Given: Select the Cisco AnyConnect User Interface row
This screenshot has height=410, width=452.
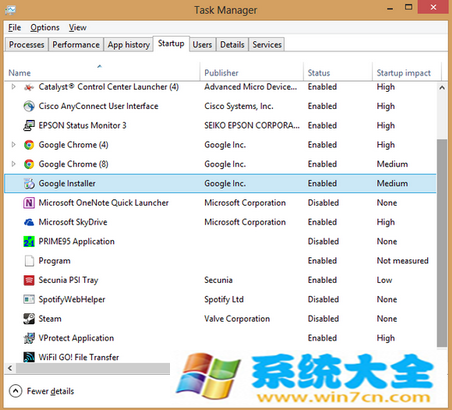Looking at the screenshot, I should click(220, 106).
